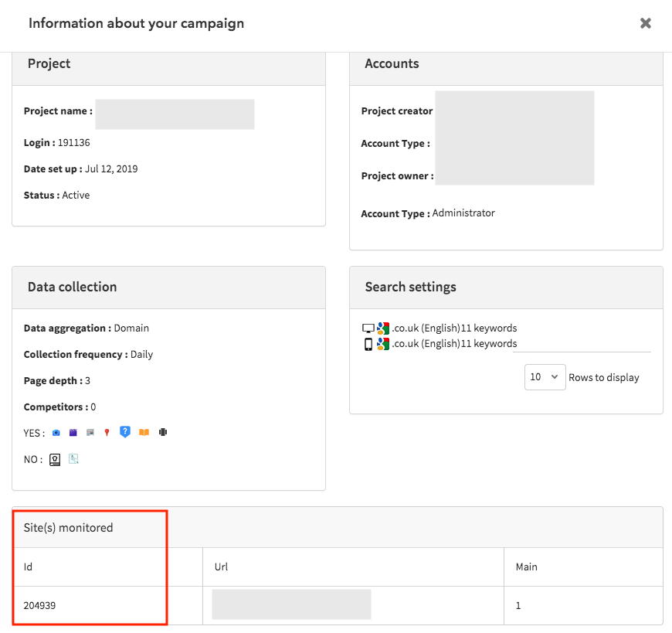Click the Page depth value 3

[87, 381]
